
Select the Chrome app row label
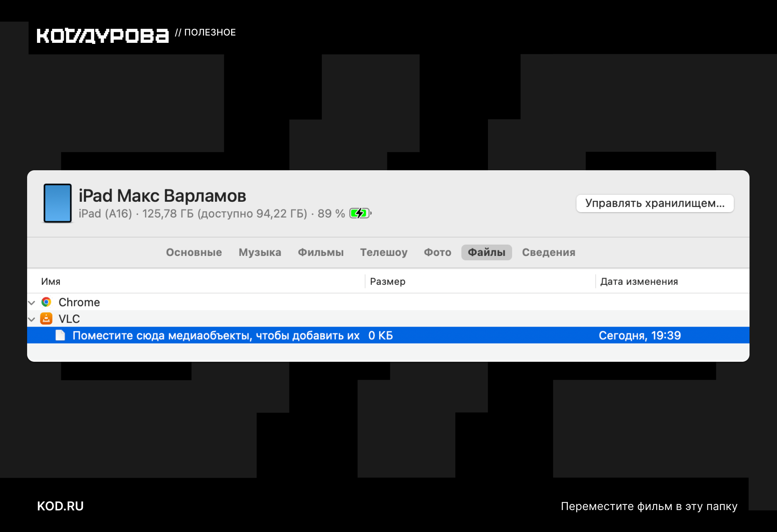[x=79, y=302]
